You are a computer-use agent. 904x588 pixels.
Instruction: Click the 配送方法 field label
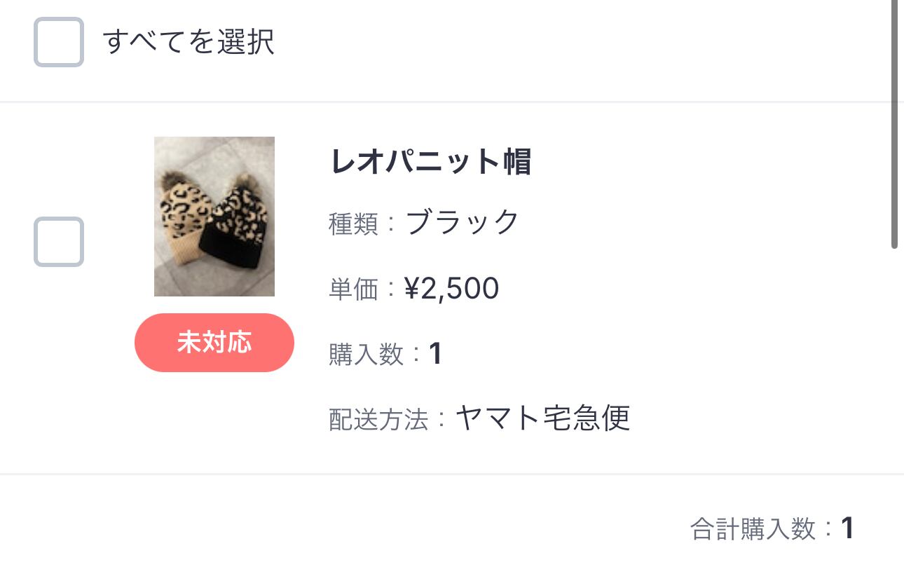[x=378, y=420]
